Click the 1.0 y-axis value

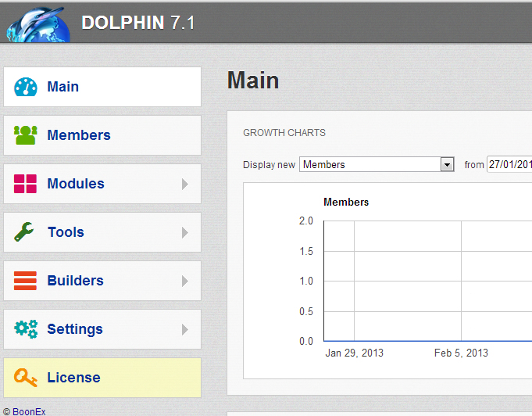[x=306, y=282]
